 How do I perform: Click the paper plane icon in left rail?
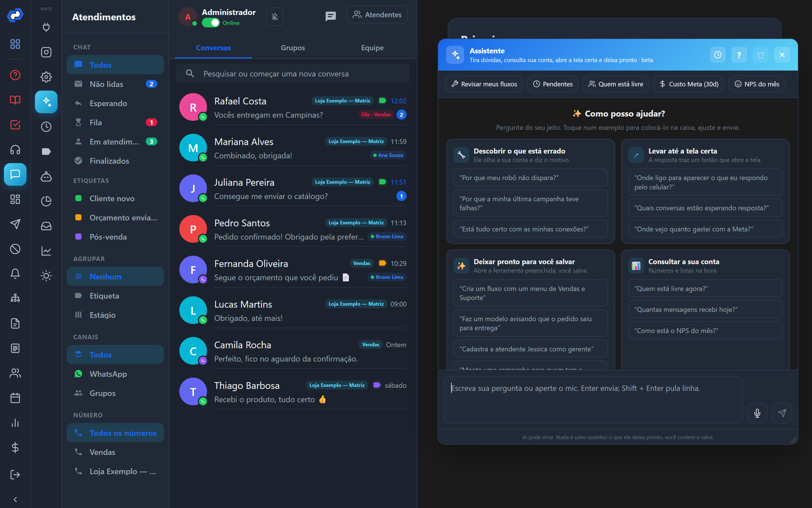15,224
